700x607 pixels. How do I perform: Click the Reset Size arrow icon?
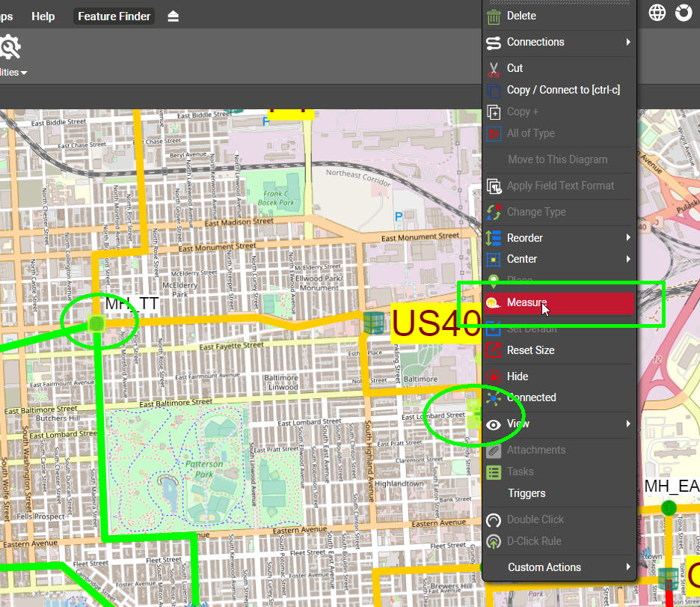pyautogui.click(x=494, y=350)
